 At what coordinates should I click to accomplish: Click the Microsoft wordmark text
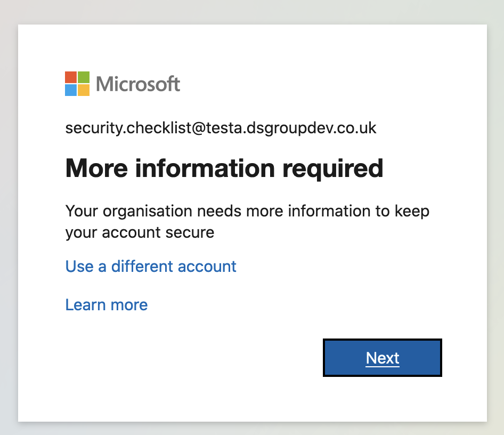tap(138, 84)
